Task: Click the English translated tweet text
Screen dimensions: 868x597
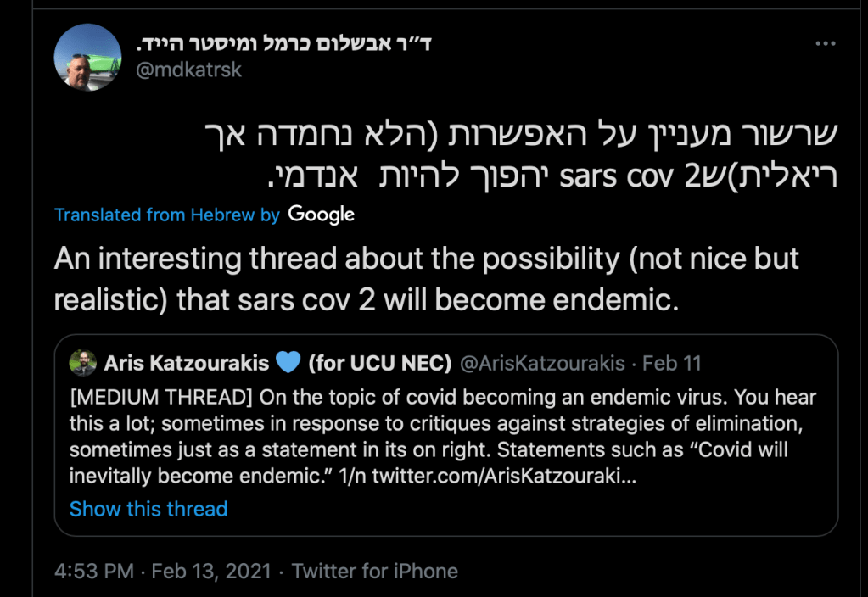Action: pyautogui.click(x=424, y=279)
